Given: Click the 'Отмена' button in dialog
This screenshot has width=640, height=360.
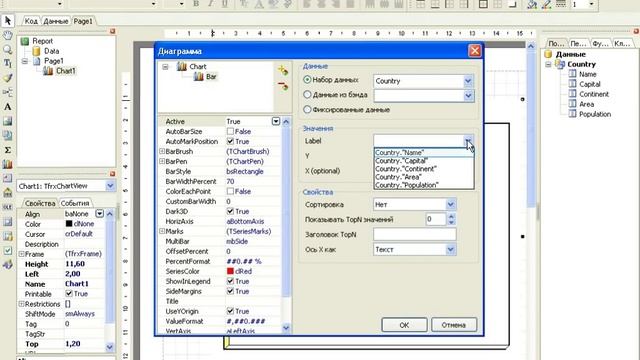Looking at the screenshot, I should (x=453, y=325).
